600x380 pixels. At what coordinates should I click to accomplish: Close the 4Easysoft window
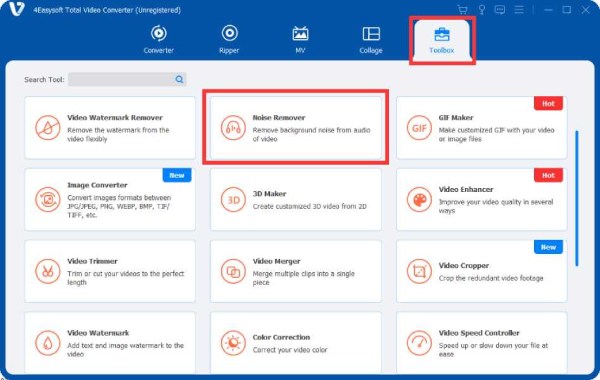click(585, 10)
